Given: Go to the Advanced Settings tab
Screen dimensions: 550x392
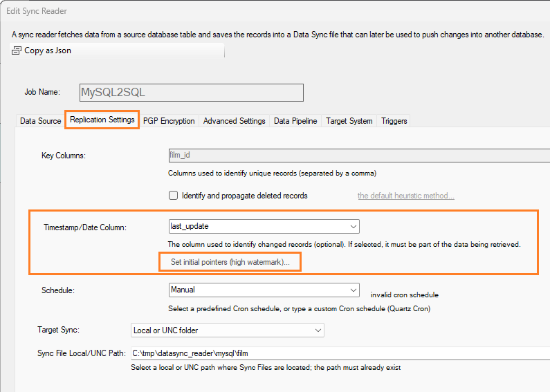Looking at the screenshot, I should [234, 121].
